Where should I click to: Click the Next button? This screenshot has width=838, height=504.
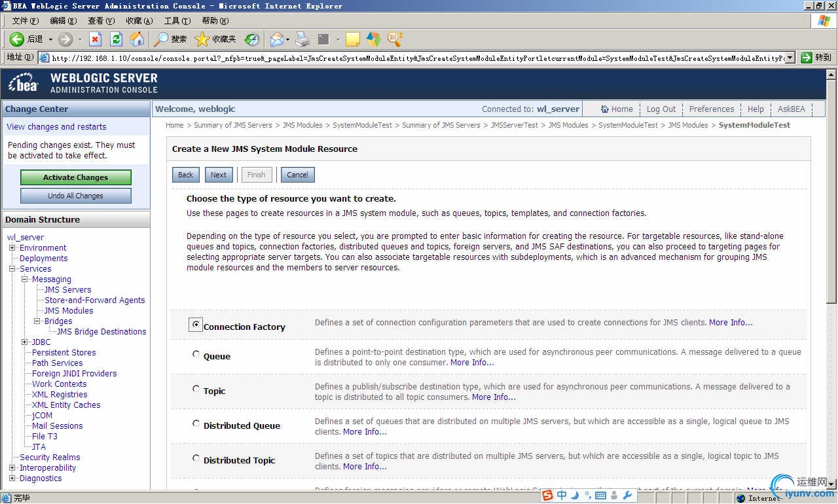tap(219, 175)
